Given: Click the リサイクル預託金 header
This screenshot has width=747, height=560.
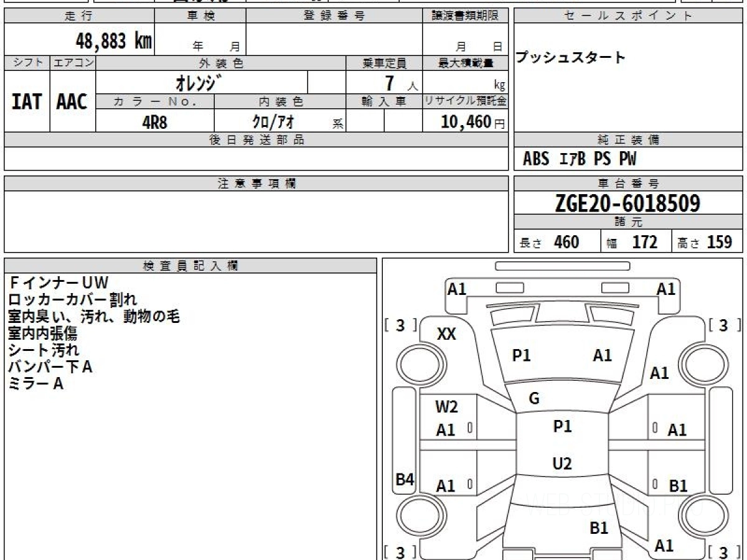Looking at the screenshot, I should point(465,101).
